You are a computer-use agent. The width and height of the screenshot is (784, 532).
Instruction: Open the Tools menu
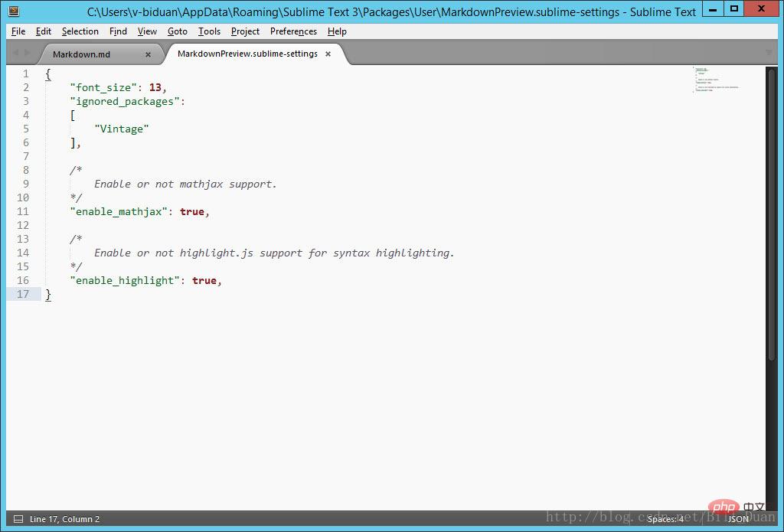(209, 31)
